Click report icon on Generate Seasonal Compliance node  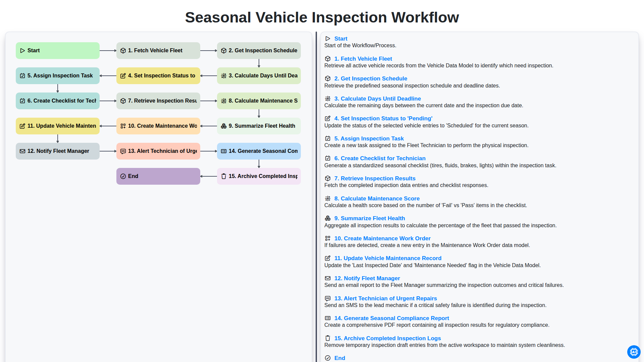point(224,151)
